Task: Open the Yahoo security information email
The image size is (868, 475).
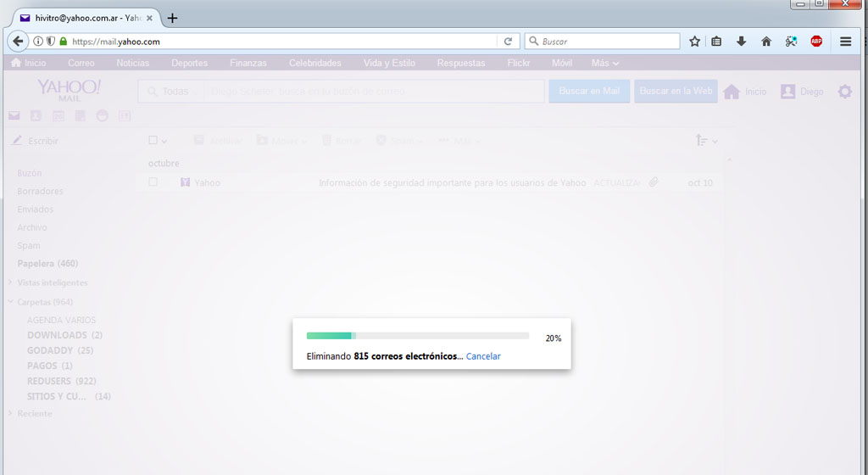Action: pos(429,182)
